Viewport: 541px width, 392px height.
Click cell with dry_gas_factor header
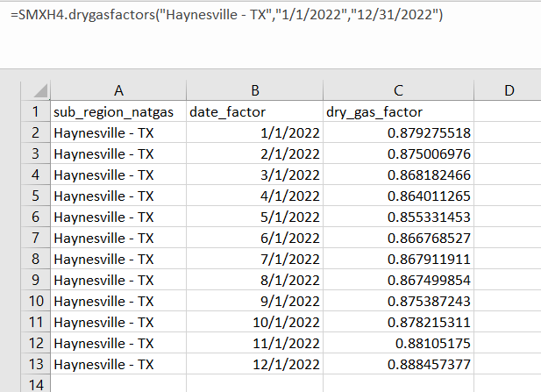(398, 111)
